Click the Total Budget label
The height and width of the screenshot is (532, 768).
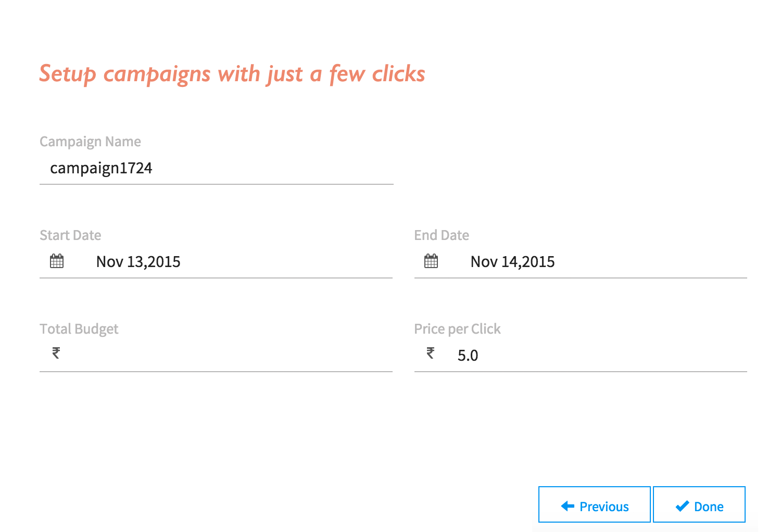tap(79, 329)
